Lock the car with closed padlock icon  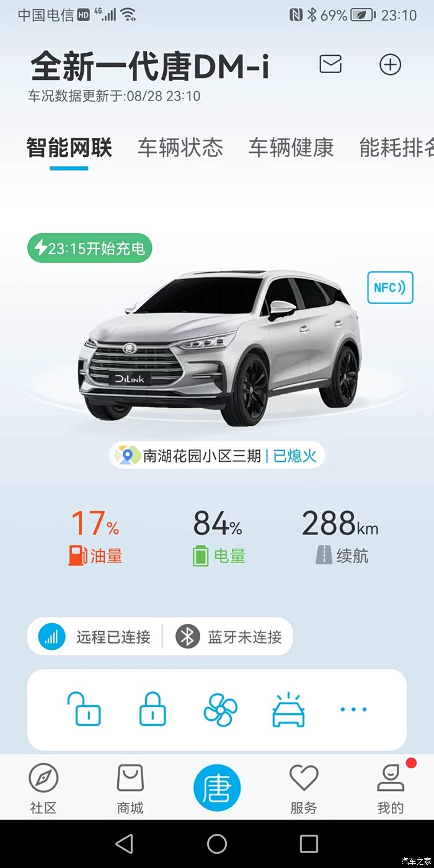click(153, 709)
